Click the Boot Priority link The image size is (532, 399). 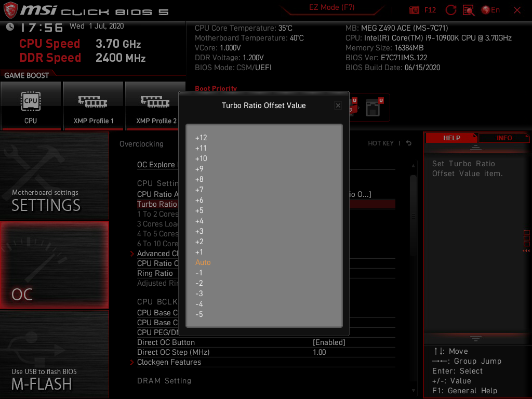[x=216, y=89]
